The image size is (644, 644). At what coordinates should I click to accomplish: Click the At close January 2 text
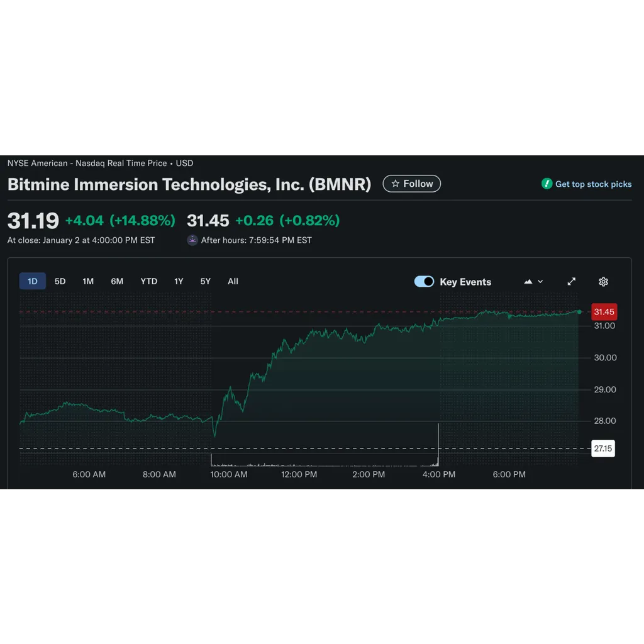[81, 240]
